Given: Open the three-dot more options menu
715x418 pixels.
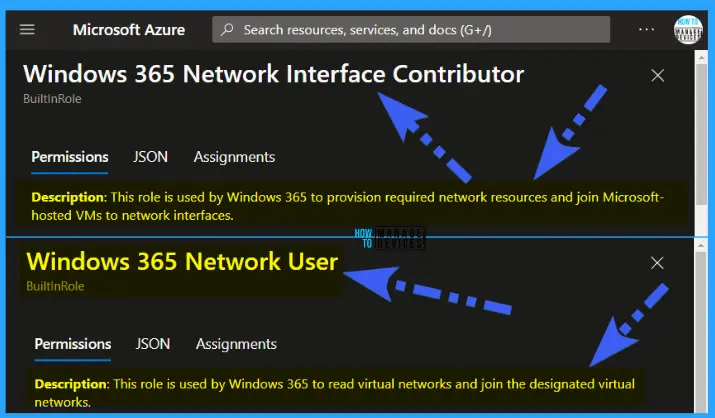Looking at the screenshot, I should coord(647,30).
